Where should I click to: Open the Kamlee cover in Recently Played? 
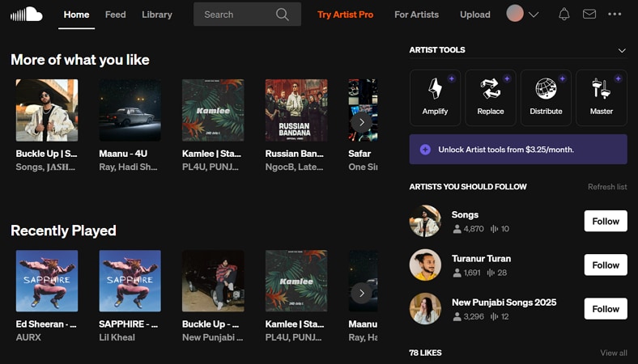(296, 281)
